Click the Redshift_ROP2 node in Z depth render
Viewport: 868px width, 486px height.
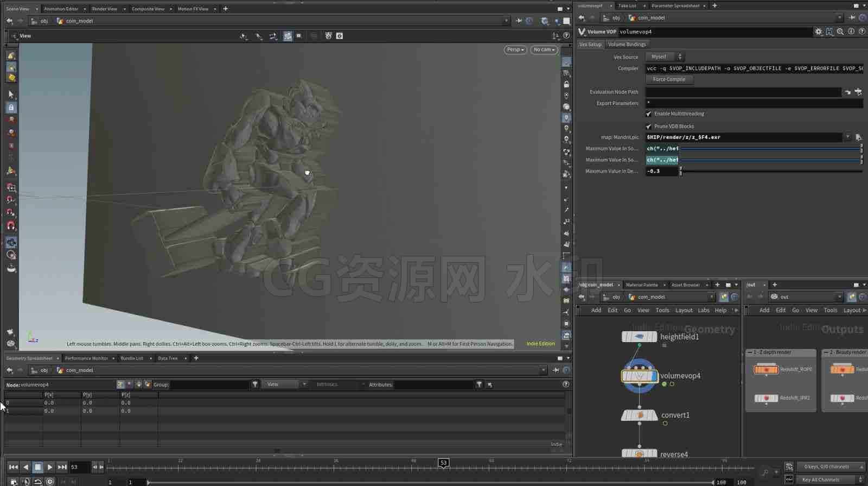766,369
